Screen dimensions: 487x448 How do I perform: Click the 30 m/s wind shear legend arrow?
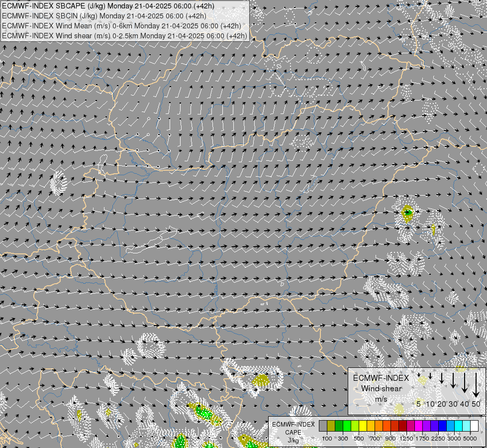coord(453,380)
